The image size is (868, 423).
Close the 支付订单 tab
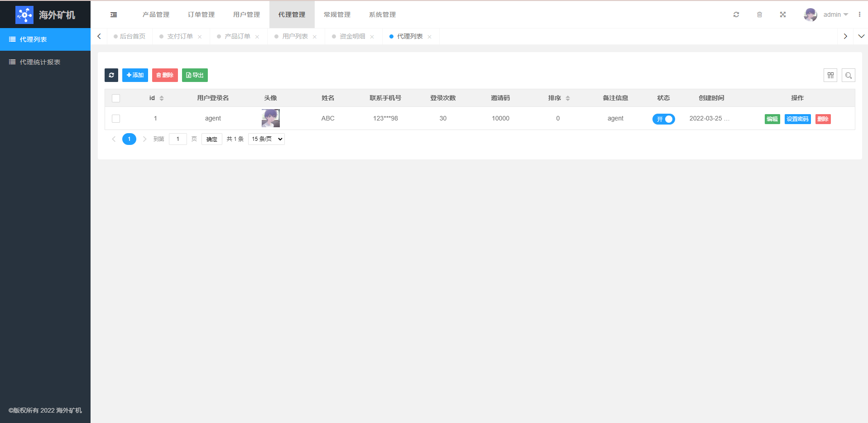(200, 37)
